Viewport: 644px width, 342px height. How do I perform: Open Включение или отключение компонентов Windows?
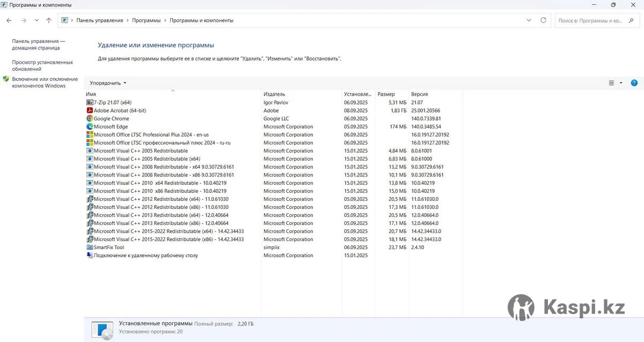click(x=45, y=82)
